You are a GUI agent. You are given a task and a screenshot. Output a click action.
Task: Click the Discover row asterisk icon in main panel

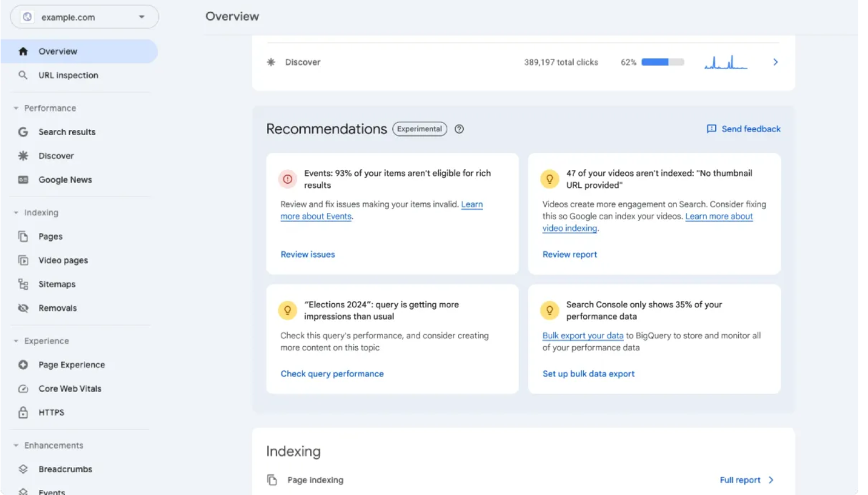271,62
